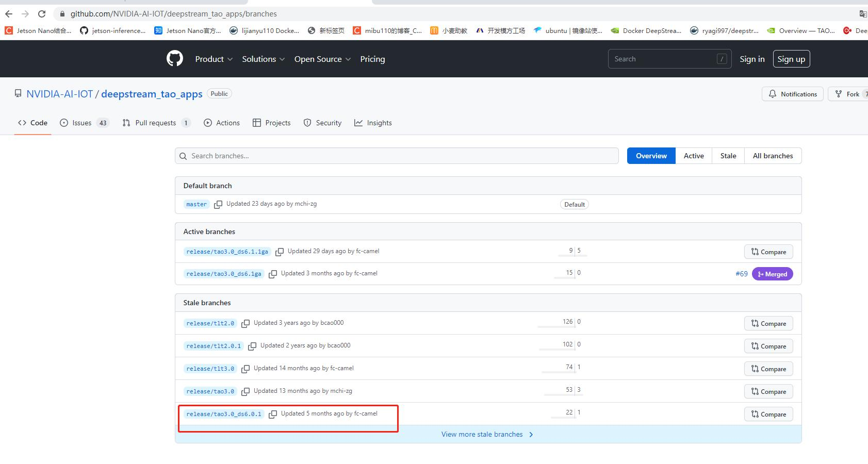Open pull request #69 link
Viewport: 868px width, 464px height.
pos(742,274)
